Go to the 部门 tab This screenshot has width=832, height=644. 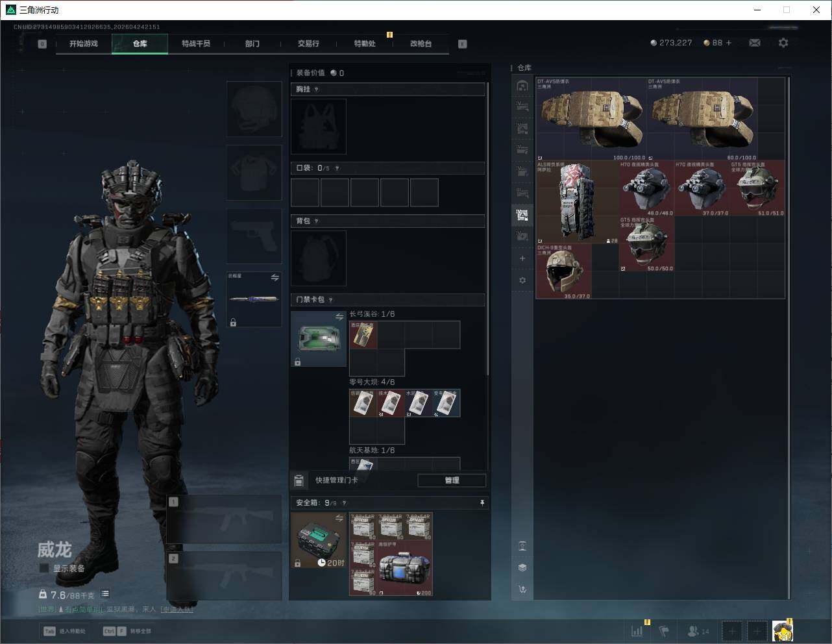(252, 43)
